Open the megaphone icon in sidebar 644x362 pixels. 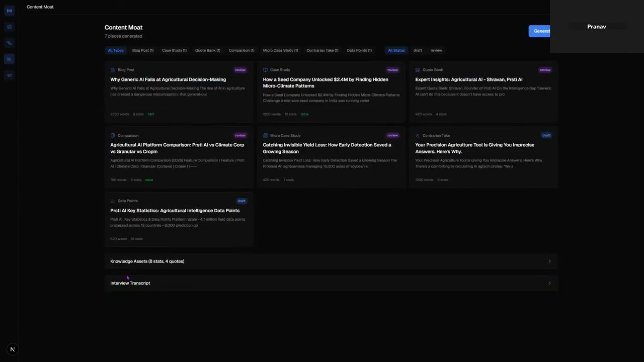(9, 75)
